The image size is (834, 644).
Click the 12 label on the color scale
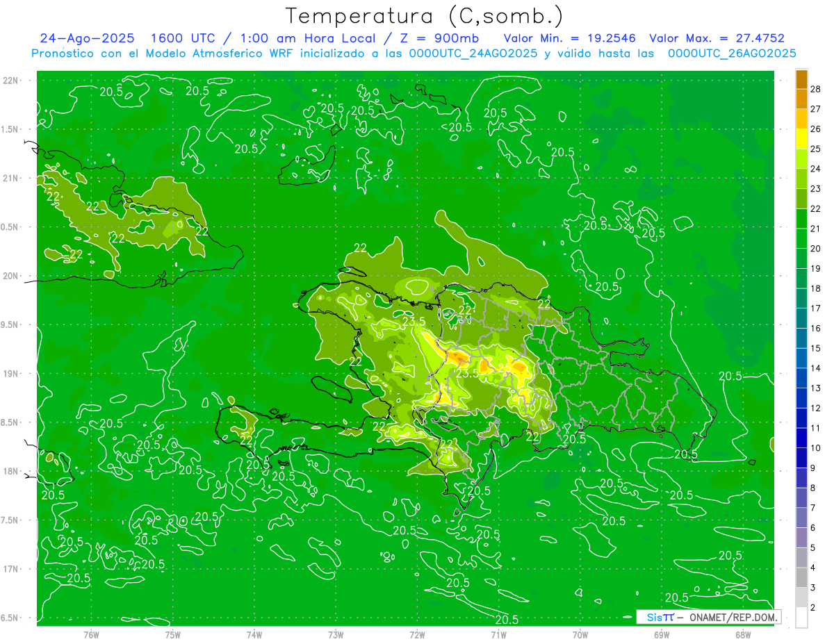point(816,408)
